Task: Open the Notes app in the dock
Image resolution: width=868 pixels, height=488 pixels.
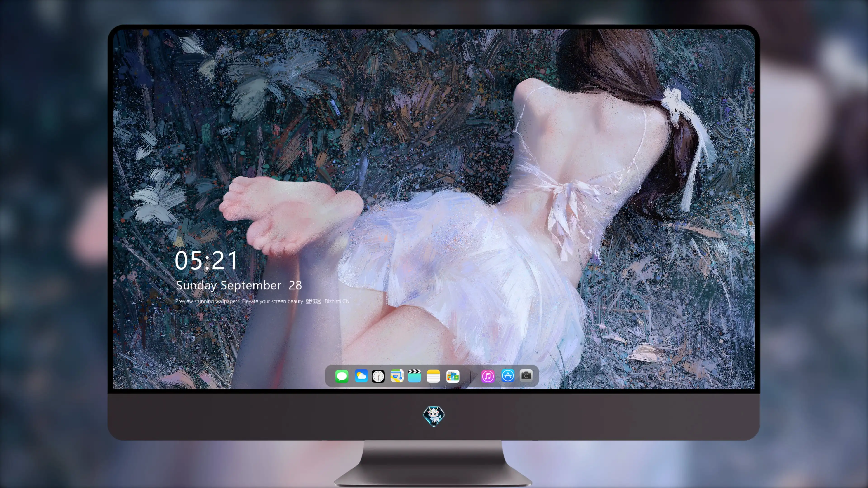Action: [x=433, y=376]
